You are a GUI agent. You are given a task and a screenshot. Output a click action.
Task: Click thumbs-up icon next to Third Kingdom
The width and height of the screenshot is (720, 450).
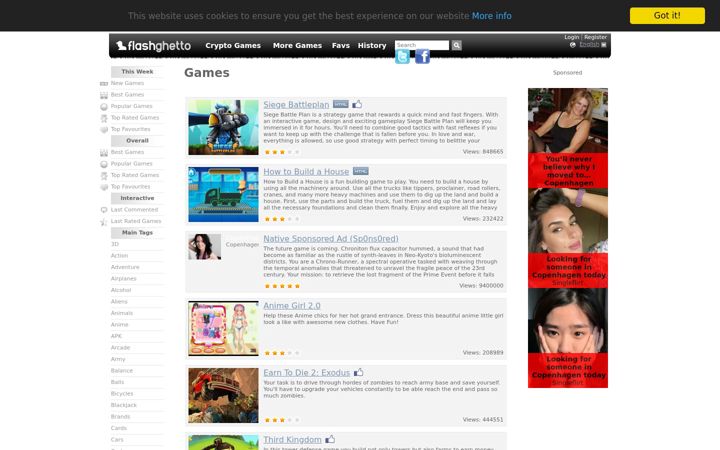click(x=330, y=439)
